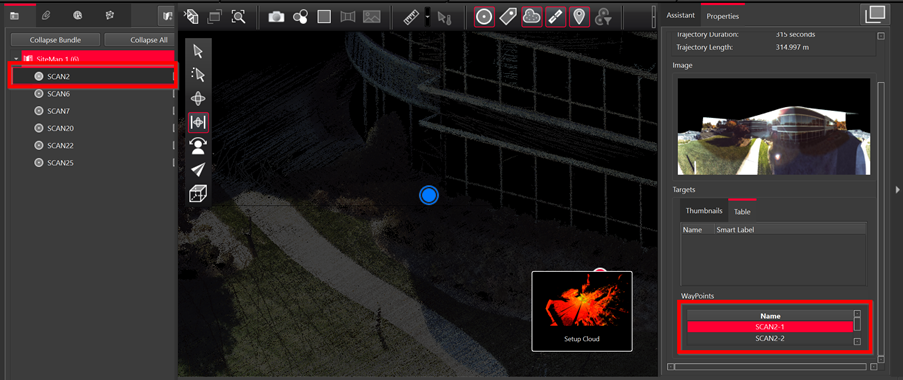Image resolution: width=903 pixels, height=380 pixels.
Task: Toggle the links display button
Action: (x=555, y=17)
